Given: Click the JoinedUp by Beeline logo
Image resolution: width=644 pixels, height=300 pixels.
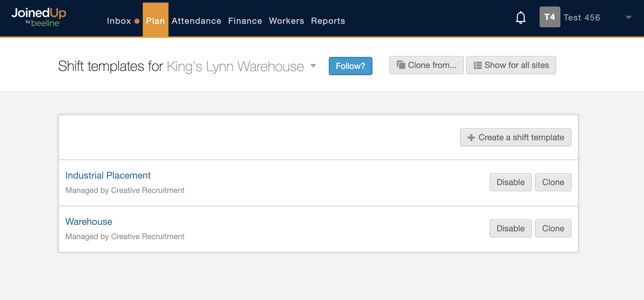Looking at the screenshot, I should tap(39, 17).
